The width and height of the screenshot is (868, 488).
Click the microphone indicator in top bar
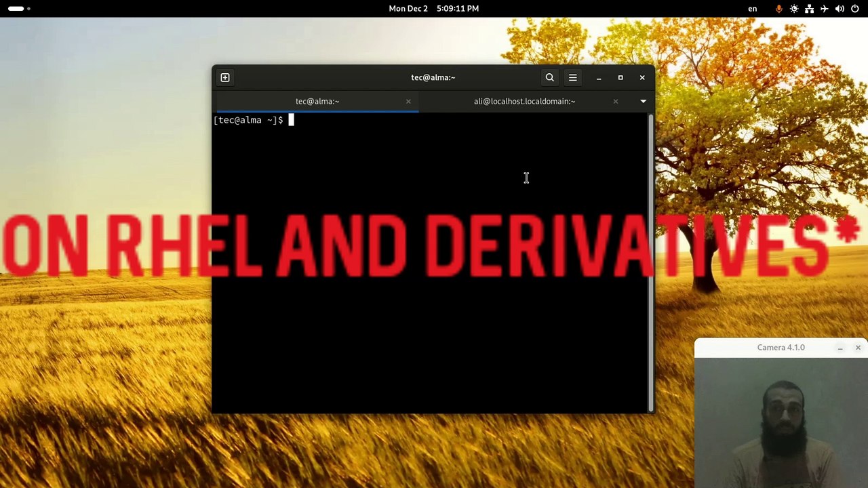pos(778,8)
